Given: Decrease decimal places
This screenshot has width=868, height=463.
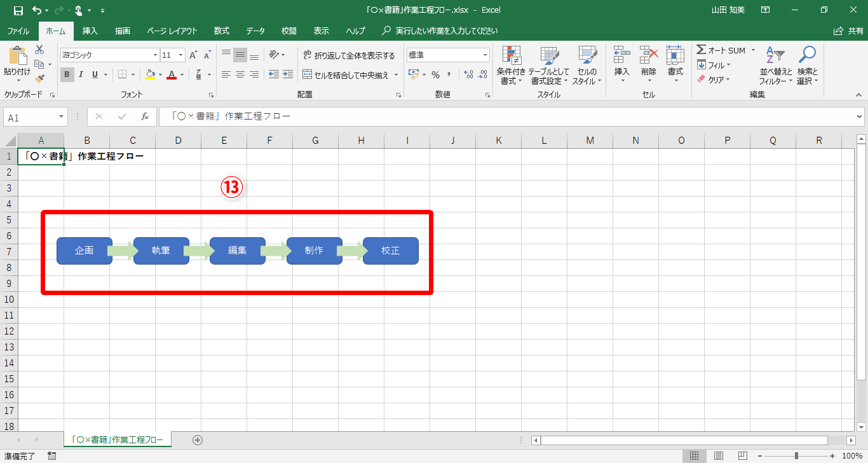Looking at the screenshot, I should (483, 74).
